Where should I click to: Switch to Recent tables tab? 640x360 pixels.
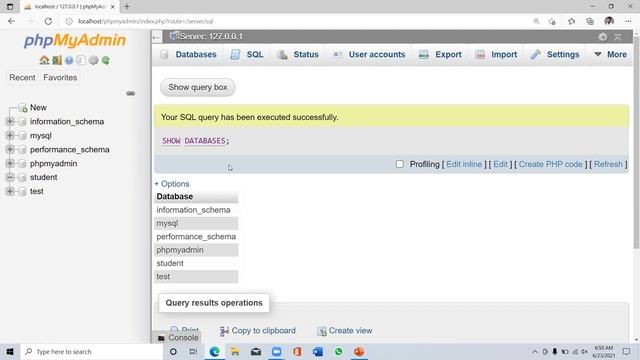tap(22, 78)
